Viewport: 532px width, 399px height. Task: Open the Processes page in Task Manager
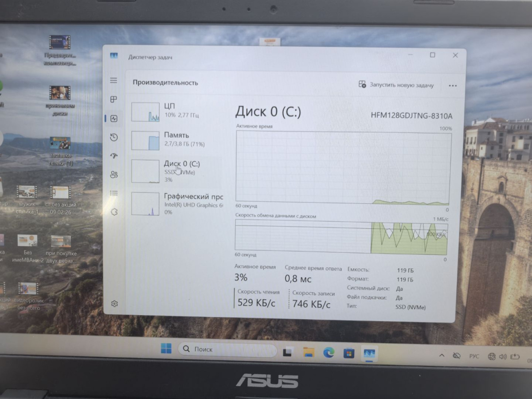pos(114,99)
